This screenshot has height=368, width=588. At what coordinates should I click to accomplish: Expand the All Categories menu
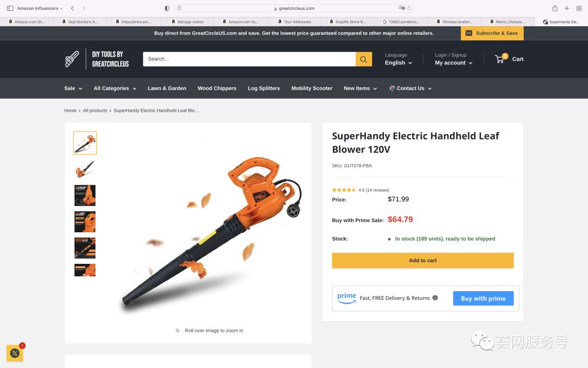[x=115, y=88]
